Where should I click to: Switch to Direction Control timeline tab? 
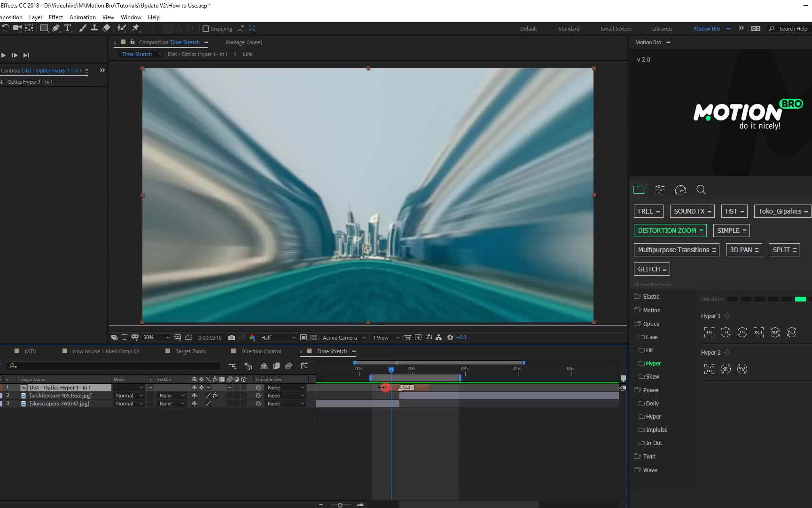click(x=261, y=351)
